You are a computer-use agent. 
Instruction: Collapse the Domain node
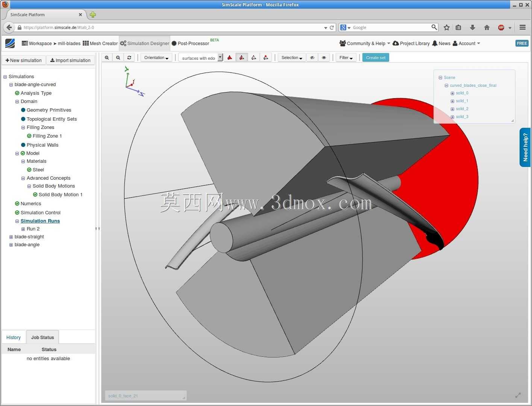(17, 101)
